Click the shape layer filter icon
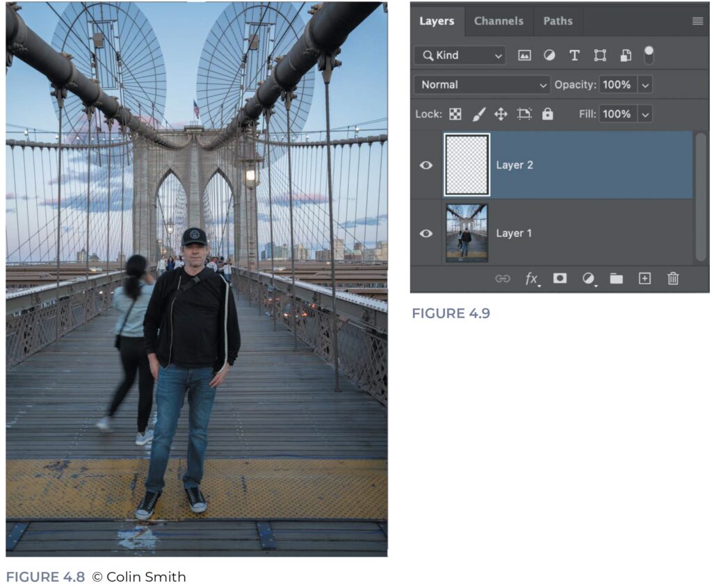 click(x=599, y=56)
